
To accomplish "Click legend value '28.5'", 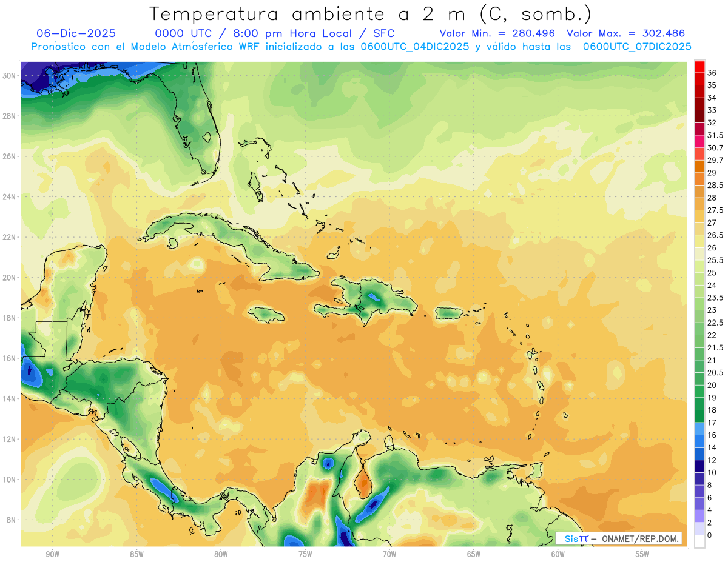I will click(x=715, y=186).
